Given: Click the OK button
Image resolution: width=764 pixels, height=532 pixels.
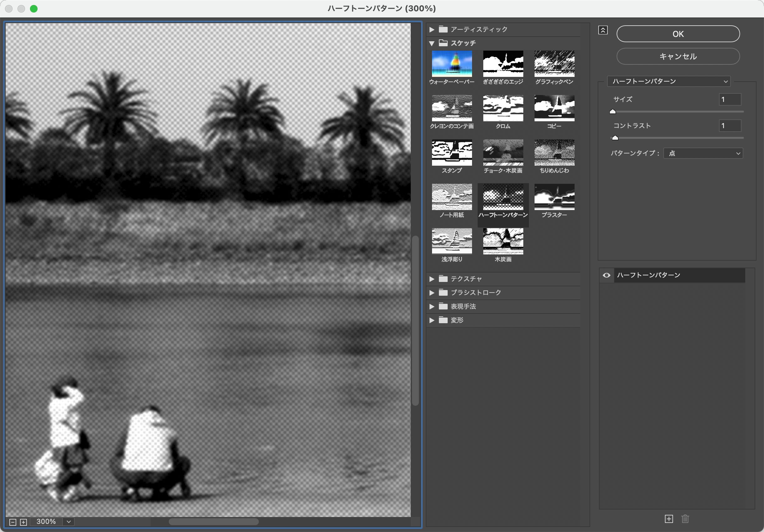Looking at the screenshot, I should coord(678,34).
